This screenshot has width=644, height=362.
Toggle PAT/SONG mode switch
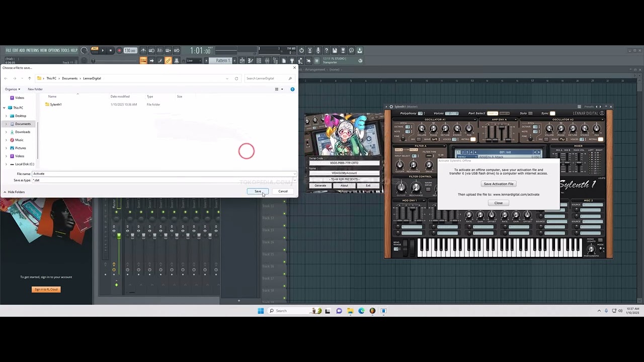[x=95, y=50]
